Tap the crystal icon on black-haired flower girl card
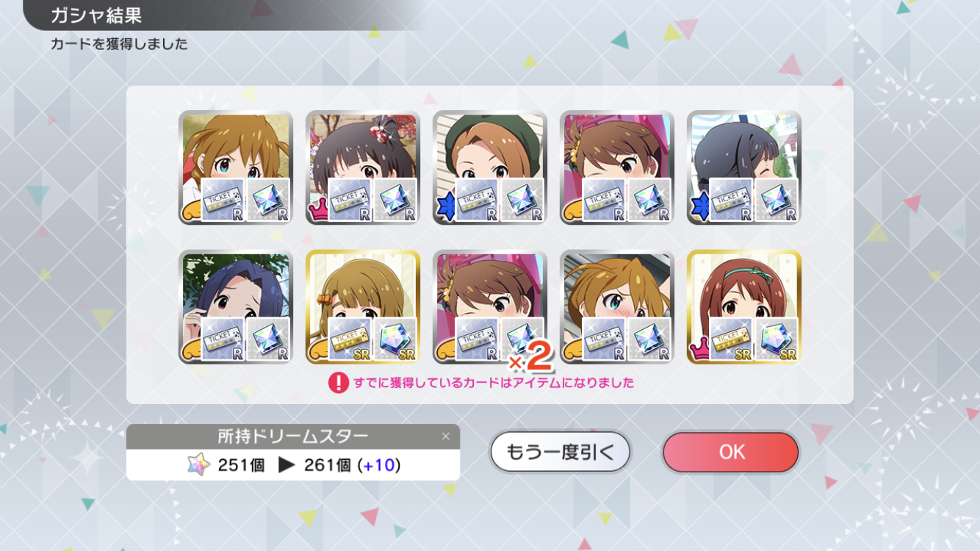Screen dimensions: 980x551 tap(394, 200)
